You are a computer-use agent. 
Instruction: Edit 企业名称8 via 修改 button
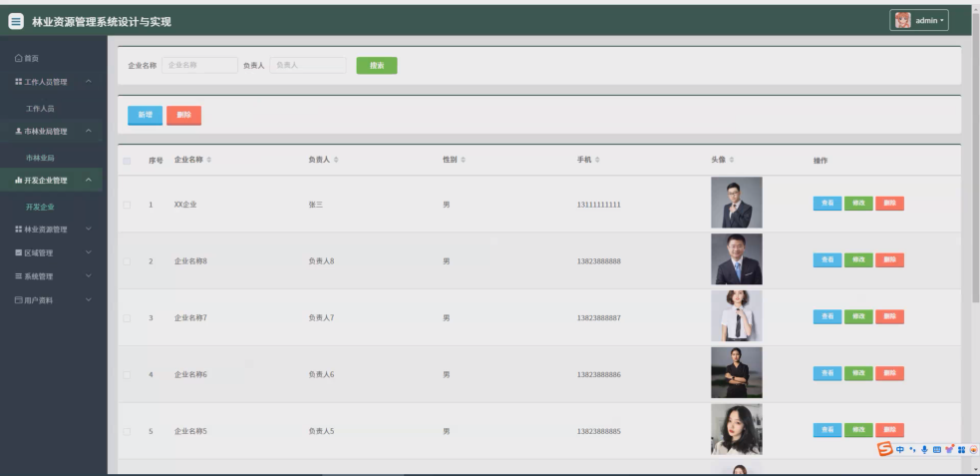(858, 260)
